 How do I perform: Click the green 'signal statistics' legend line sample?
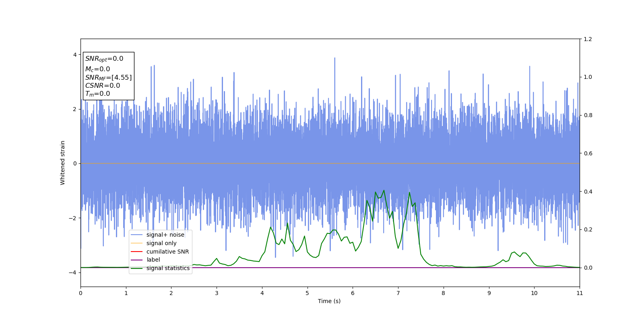(x=137, y=268)
